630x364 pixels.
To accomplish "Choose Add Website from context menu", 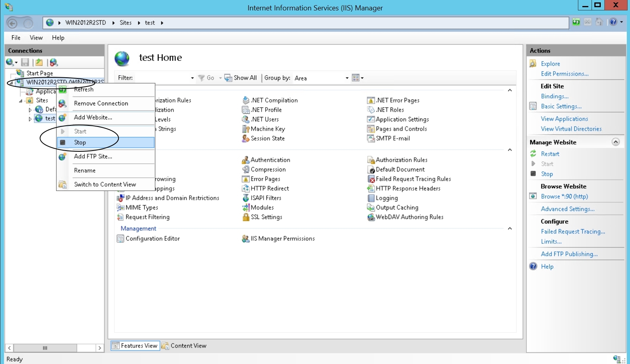I will click(x=106, y=117).
